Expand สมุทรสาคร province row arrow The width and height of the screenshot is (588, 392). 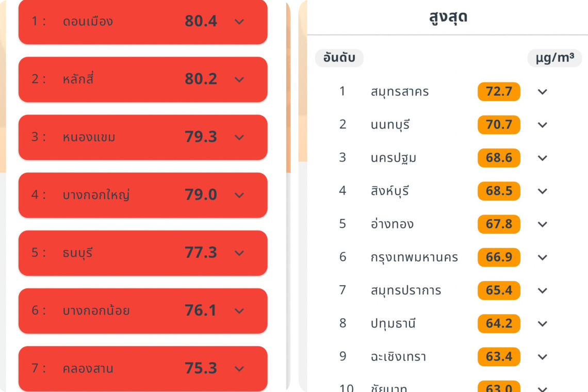tap(542, 92)
